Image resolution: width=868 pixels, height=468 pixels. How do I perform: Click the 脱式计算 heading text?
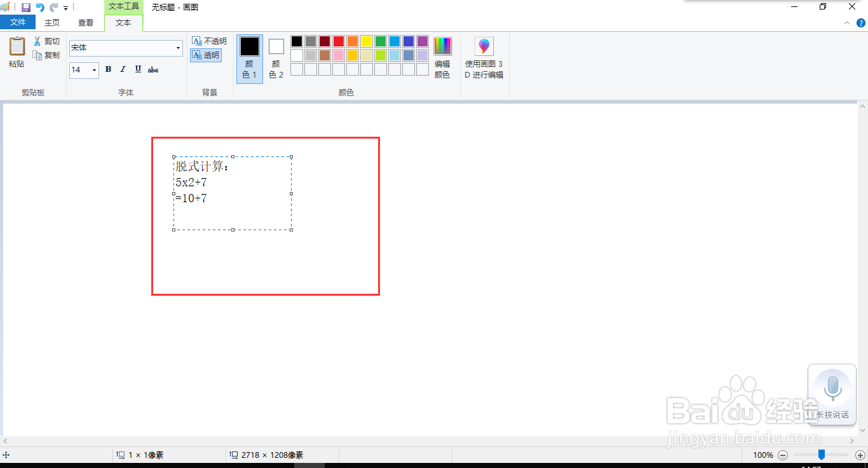point(202,167)
